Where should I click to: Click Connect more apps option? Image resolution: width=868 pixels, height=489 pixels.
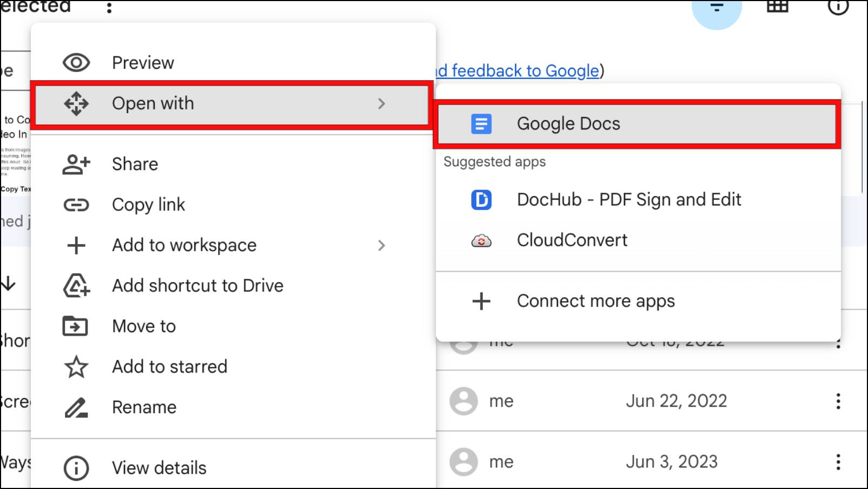click(x=638, y=301)
